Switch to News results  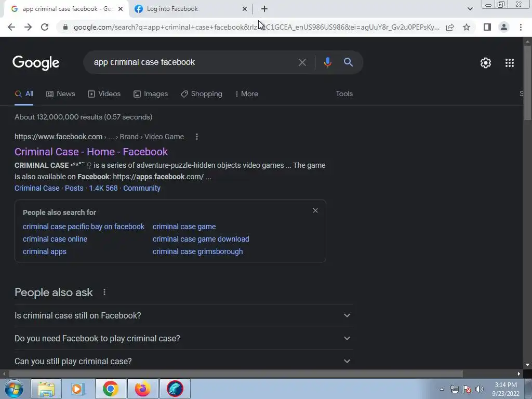coord(60,94)
